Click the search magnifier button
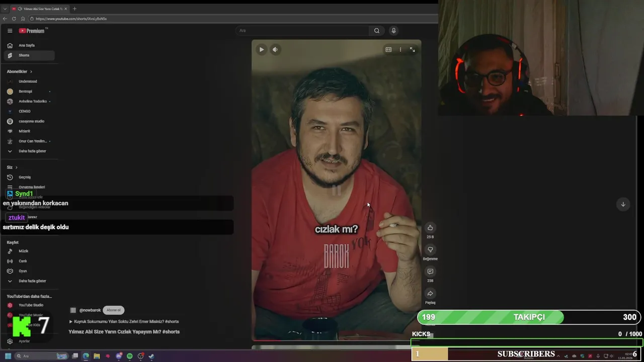 tap(377, 31)
